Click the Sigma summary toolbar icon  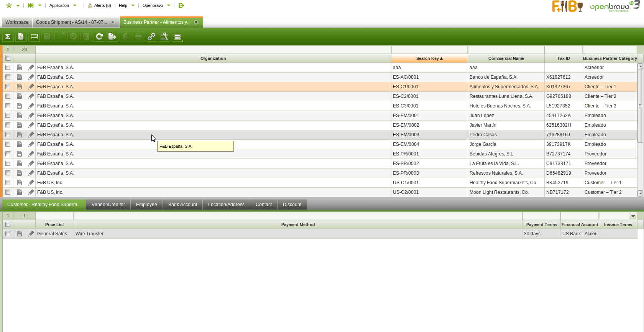coord(8,36)
